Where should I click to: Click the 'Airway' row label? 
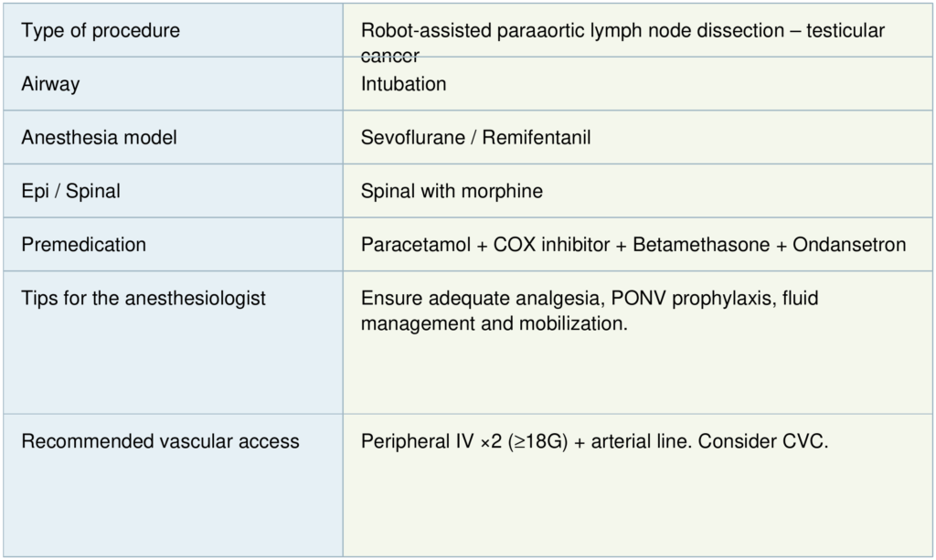tap(50, 84)
